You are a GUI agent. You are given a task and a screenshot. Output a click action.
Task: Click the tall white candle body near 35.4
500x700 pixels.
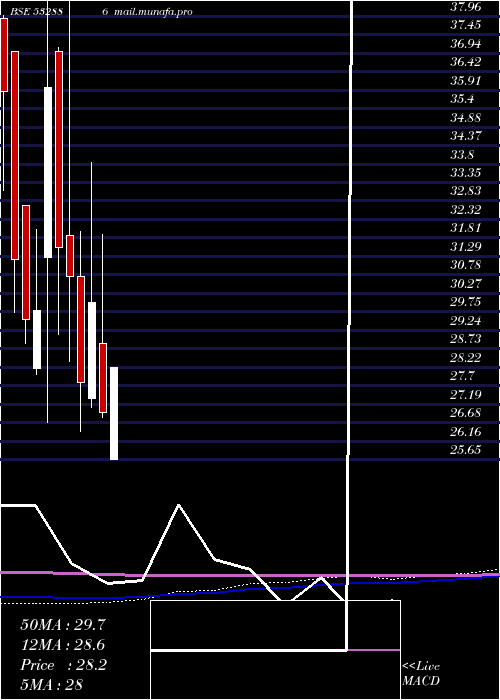48,172
